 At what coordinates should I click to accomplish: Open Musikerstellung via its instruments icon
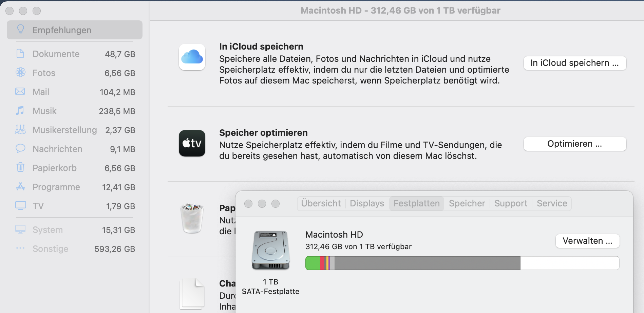tap(20, 130)
